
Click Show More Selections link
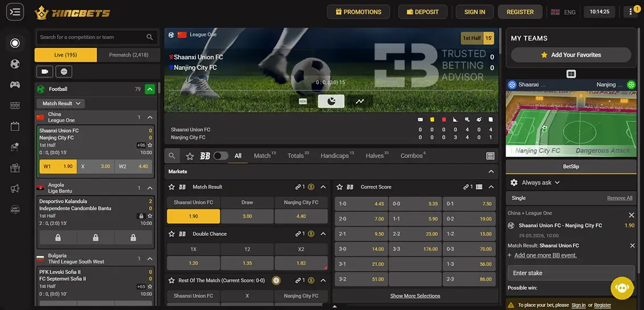point(415,296)
